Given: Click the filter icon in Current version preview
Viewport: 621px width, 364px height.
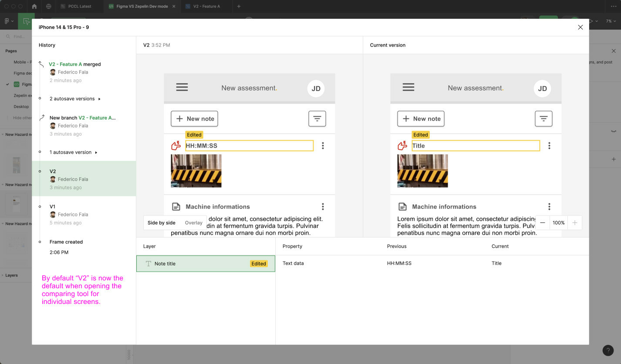Looking at the screenshot, I should (543, 118).
